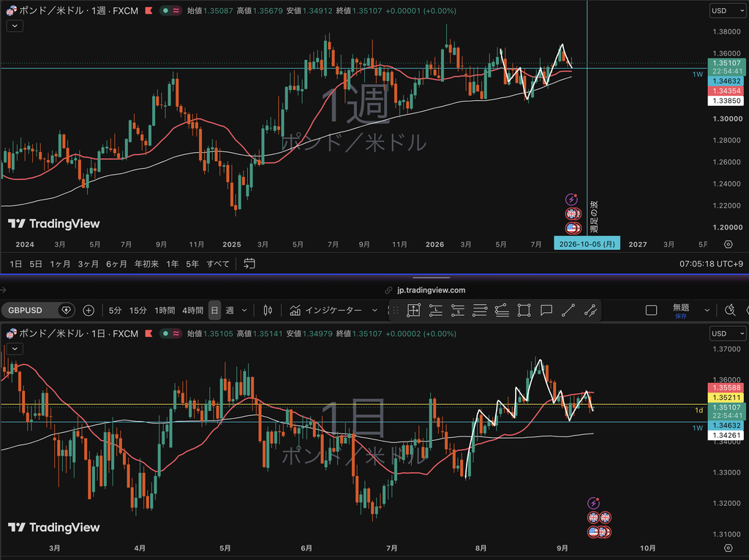Open the USD currency dropdown on top chart
The width and height of the screenshot is (749, 560).
728,10
